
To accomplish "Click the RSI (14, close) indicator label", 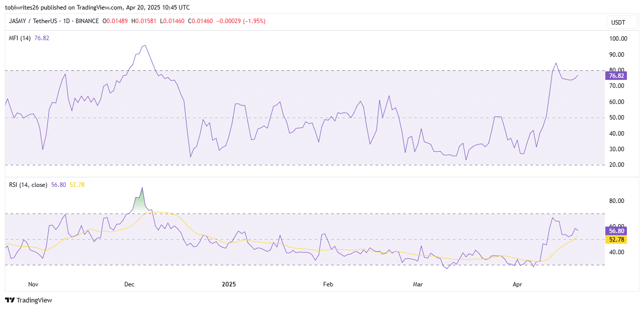I will [x=28, y=185].
